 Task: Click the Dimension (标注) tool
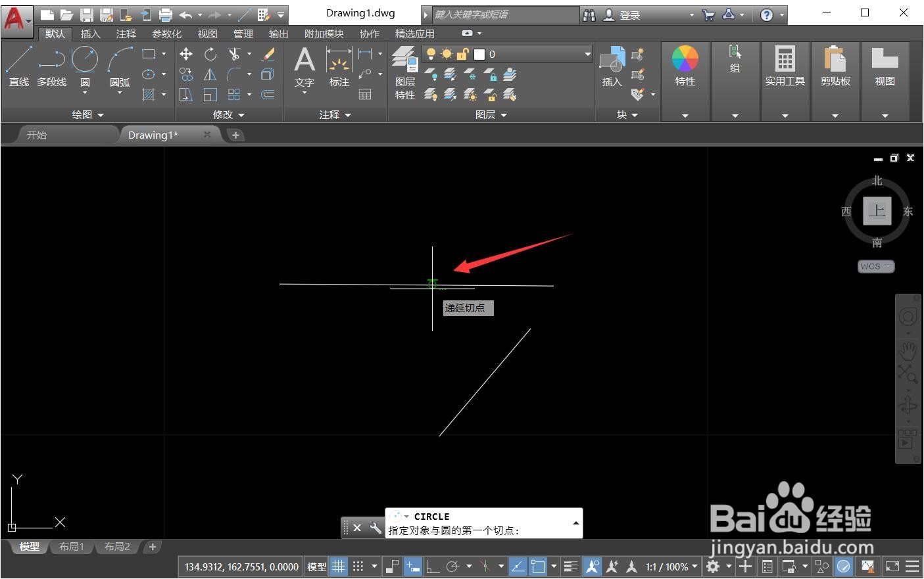click(339, 67)
